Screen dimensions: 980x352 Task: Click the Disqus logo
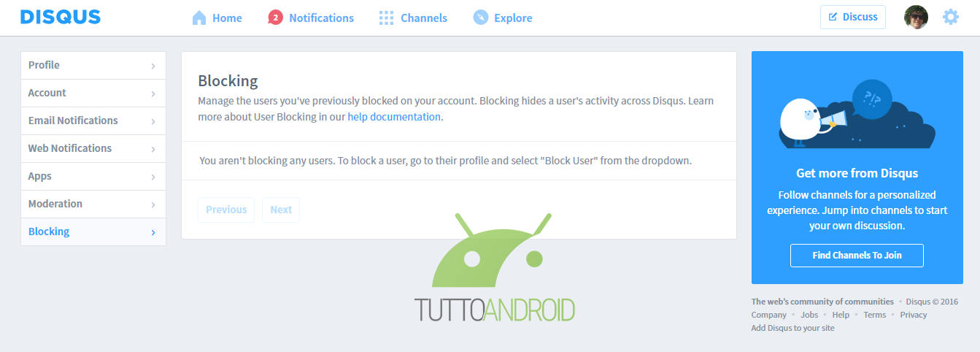[x=61, y=17]
